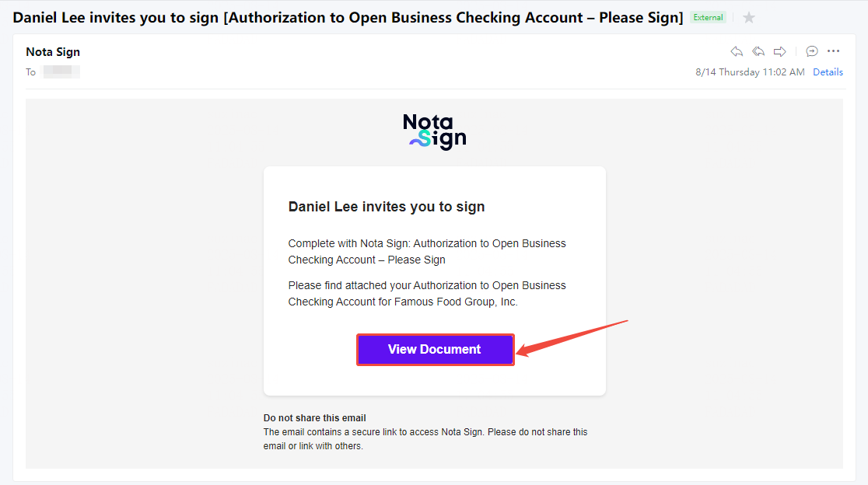Expand the email Details
The width and height of the screenshot is (868, 485).
coord(828,72)
